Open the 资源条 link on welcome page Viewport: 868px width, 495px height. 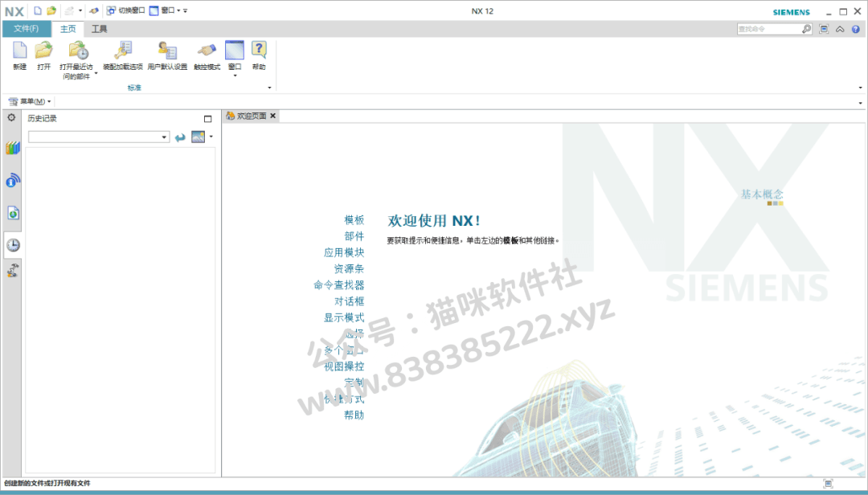349,268
